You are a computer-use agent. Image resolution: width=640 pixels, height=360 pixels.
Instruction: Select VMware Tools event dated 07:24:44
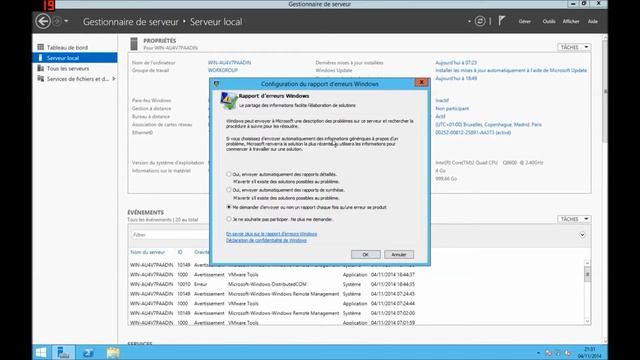coord(273,304)
